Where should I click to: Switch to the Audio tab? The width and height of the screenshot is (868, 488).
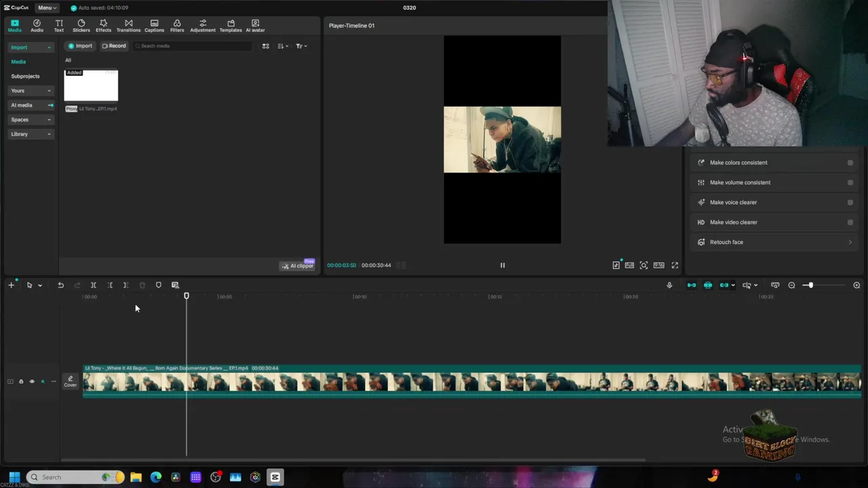(x=37, y=26)
